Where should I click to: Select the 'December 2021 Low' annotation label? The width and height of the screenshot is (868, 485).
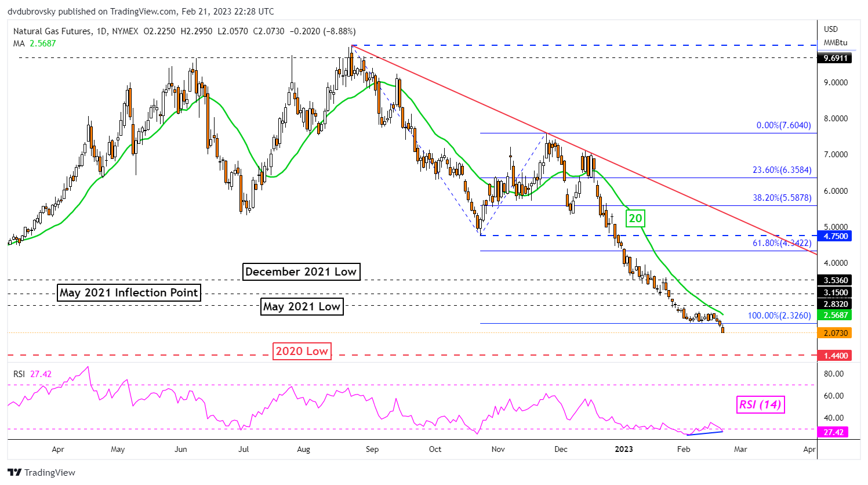click(301, 272)
